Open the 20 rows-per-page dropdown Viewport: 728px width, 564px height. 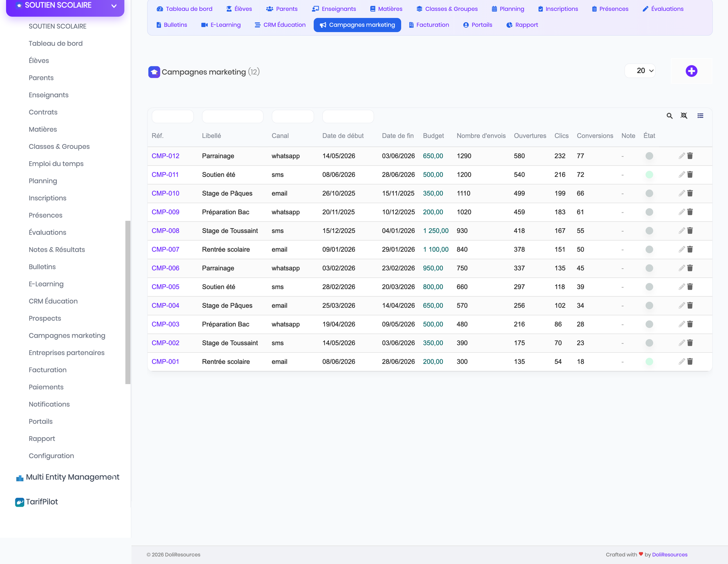tap(640, 71)
